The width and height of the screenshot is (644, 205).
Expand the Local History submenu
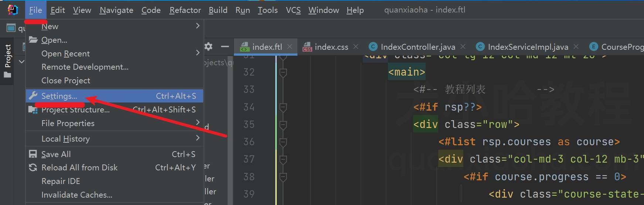(198, 138)
